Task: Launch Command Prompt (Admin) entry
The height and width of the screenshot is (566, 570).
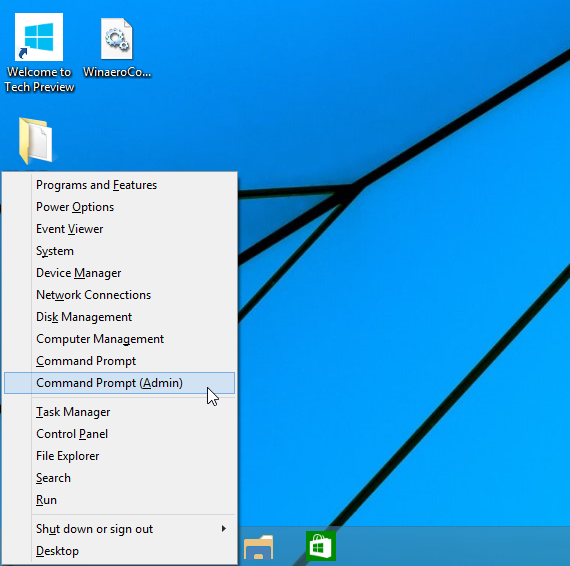Action: tap(119, 383)
